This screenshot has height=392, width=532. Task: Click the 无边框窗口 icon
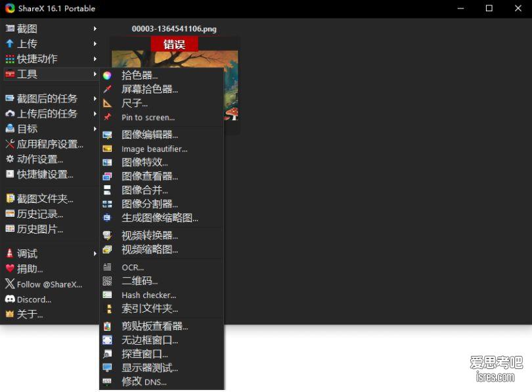click(x=107, y=340)
